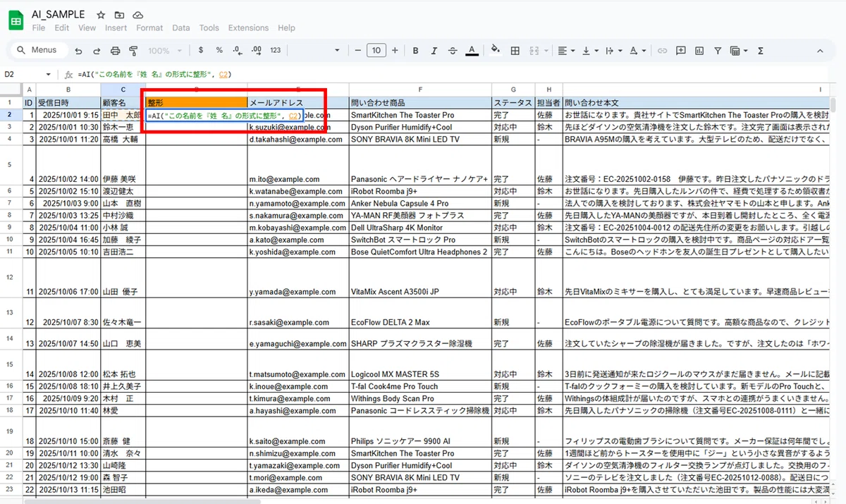Viewport: 846px width, 504px height.
Task: Click the fx formula bar
Action: [x=451, y=75]
